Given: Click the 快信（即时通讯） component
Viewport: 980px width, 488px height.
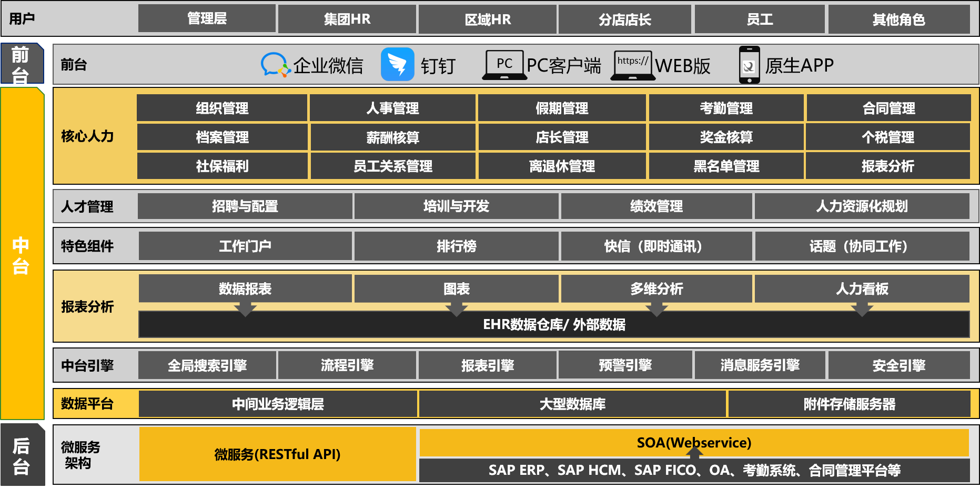Looking at the screenshot, I should click(656, 246).
